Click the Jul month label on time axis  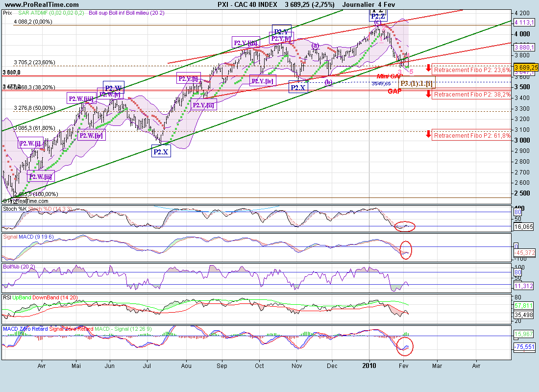pyautogui.click(x=147, y=366)
